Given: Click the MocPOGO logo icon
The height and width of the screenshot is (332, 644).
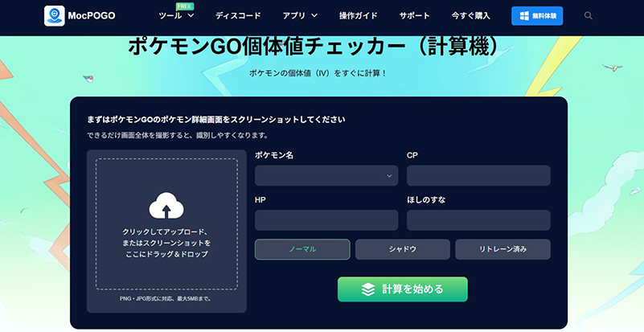Looking at the screenshot, I should (x=55, y=16).
